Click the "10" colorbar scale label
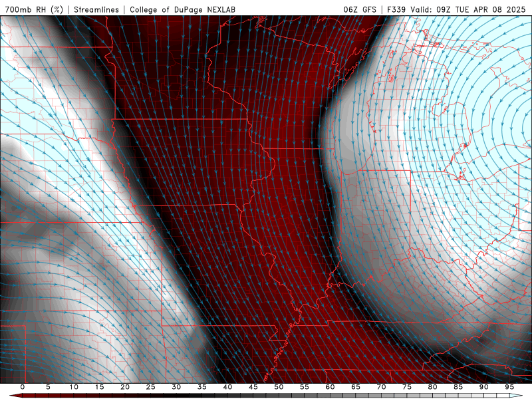This screenshot has width=532, height=399. 74,387
